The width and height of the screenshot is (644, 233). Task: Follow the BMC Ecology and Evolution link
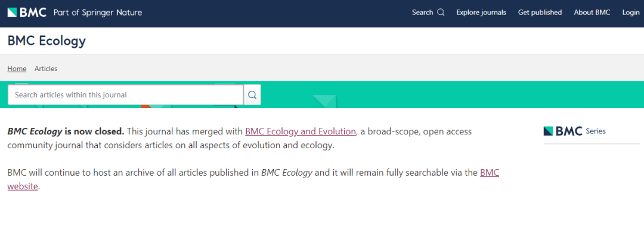[301, 131]
